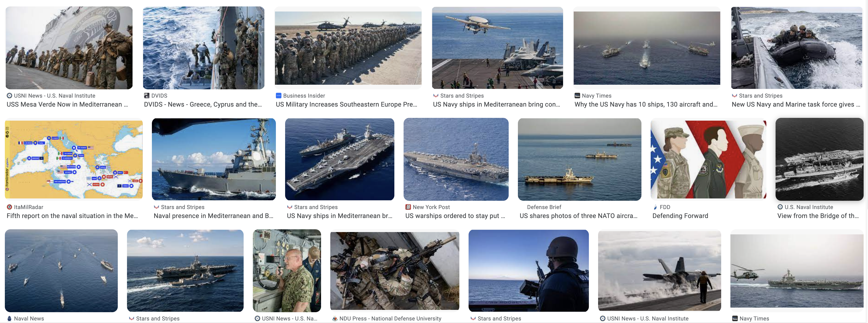Click the USNI News favicon under Mesa Verde photo
The height and width of the screenshot is (323, 868).
[x=9, y=96]
